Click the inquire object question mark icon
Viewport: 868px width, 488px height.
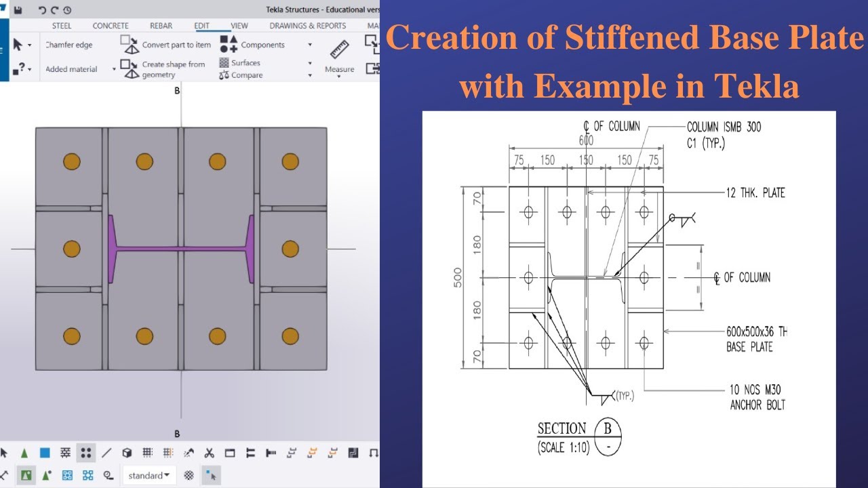19,68
